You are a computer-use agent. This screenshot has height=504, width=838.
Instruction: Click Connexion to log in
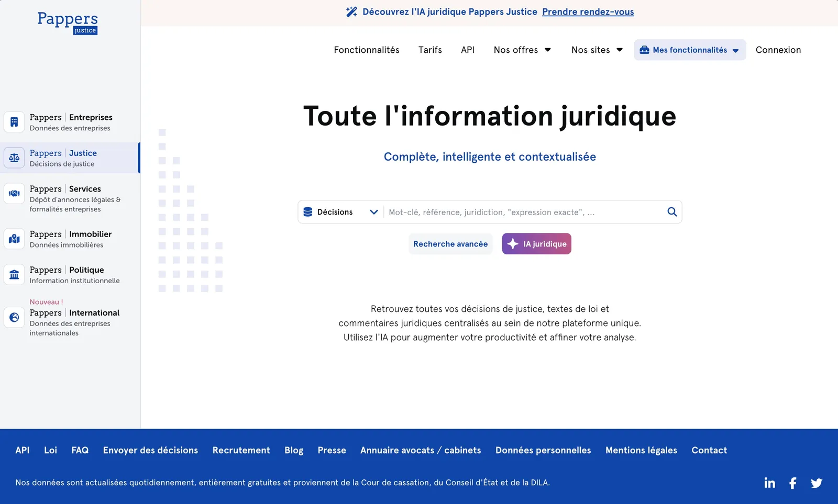click(778, 50)
